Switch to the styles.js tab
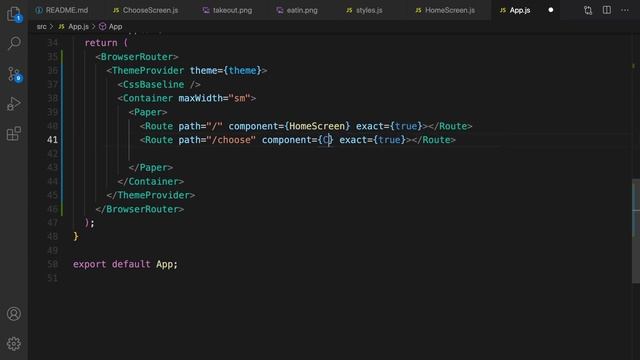 (364, 10)
